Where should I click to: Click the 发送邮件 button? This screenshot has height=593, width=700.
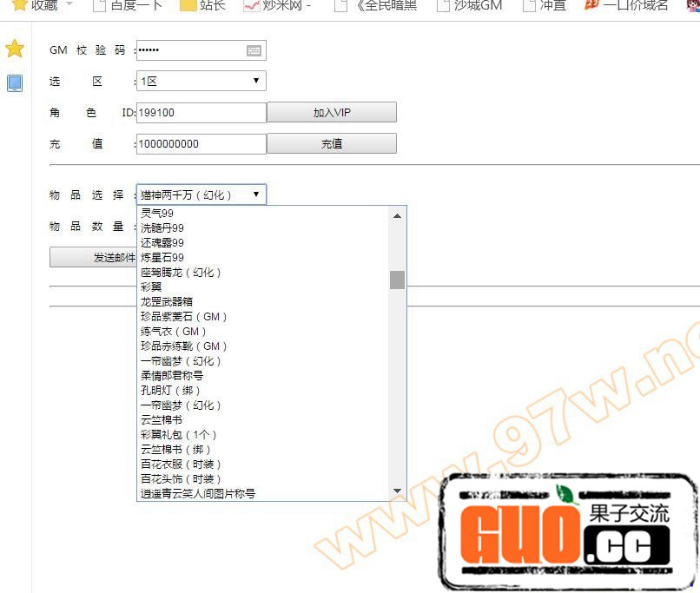click(x=93, y=258)
